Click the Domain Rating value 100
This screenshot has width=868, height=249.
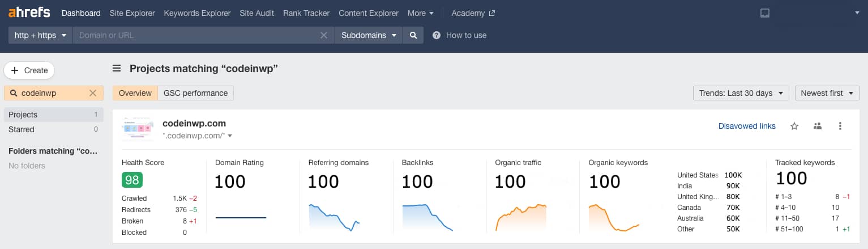(230, 182)
